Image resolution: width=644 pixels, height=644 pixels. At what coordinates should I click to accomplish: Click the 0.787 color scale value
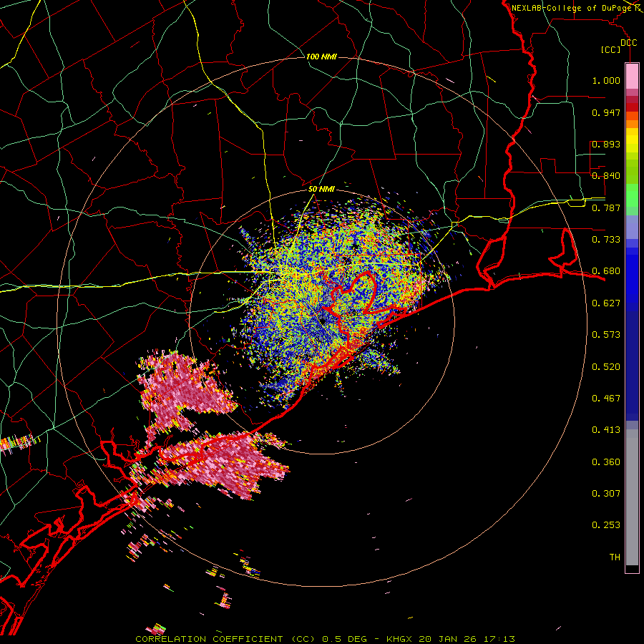tap(606, 208)
